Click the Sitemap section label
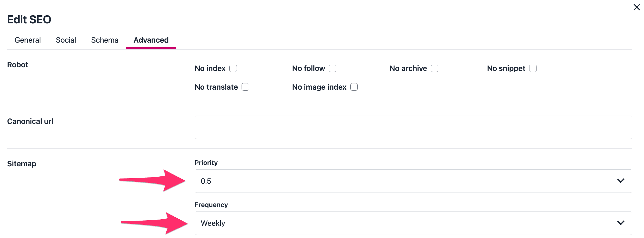The width and height of the screenshot is (644, 238). click(x=22, y=164)
